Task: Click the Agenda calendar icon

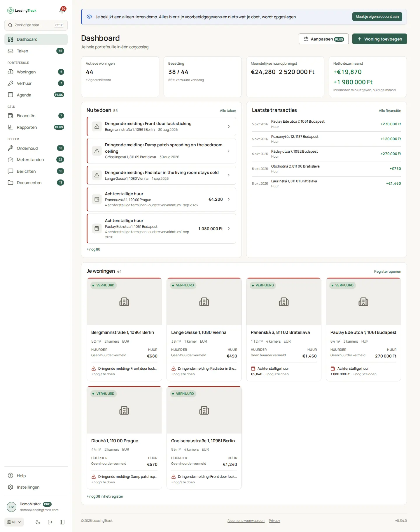Action: [10, 95]
